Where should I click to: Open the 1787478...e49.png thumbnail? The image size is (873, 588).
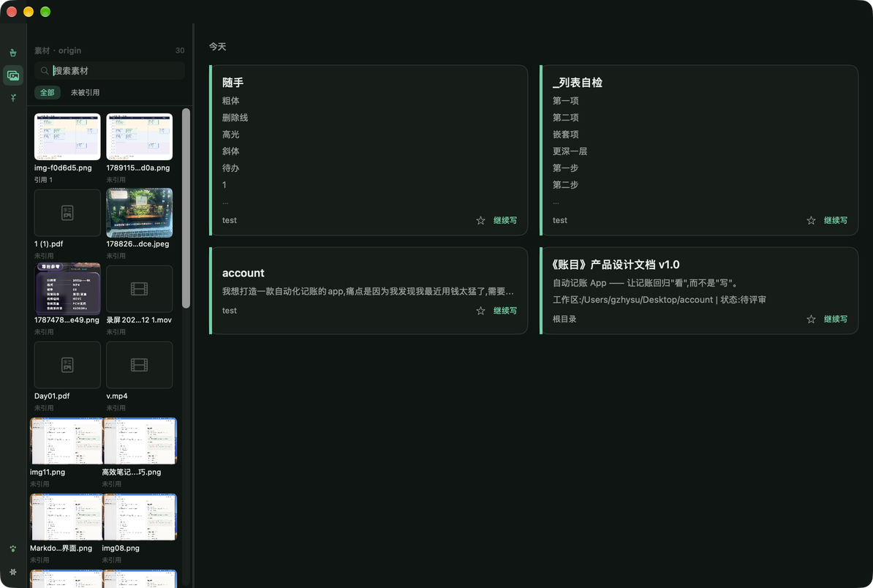[67, 288]
